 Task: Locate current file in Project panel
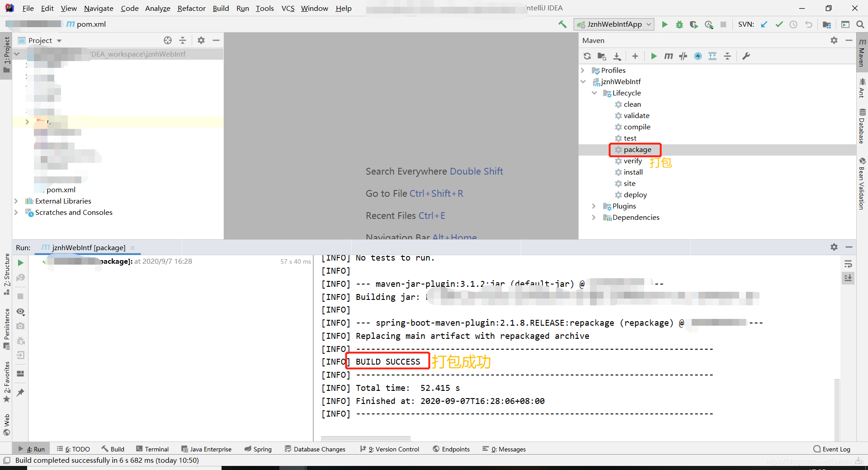point(168,40)
